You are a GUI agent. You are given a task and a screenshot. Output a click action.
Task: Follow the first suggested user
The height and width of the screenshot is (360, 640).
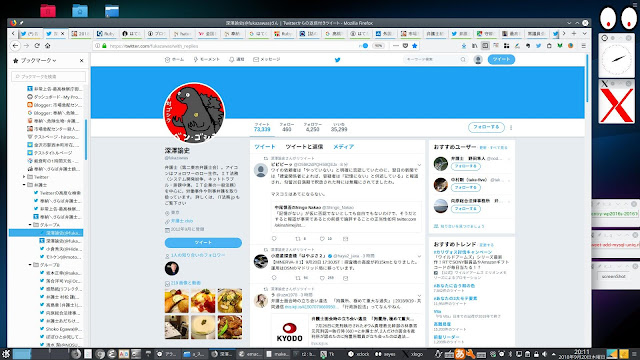pyautogui.click(x=466, y=167)
